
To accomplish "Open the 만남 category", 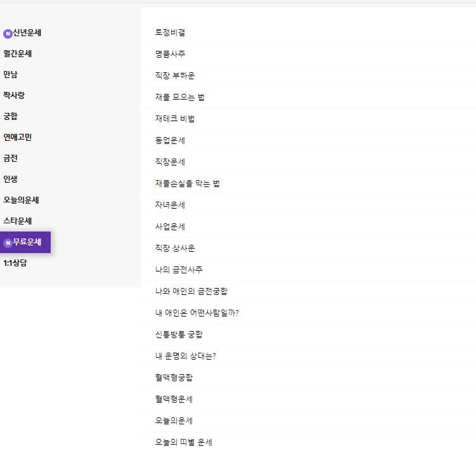I will pos(10,75).
